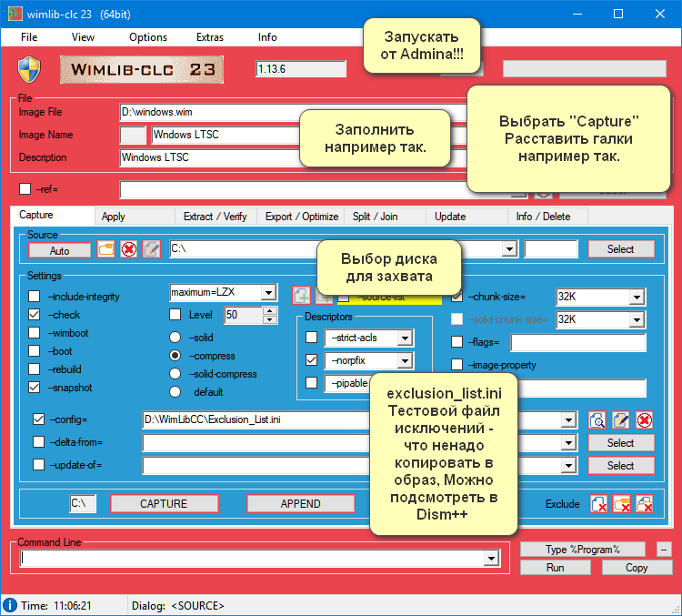This screenshot has height=616, width=682.
Task: Open the --update-of= dropdown arrow
Action: [x=568, y=465]
